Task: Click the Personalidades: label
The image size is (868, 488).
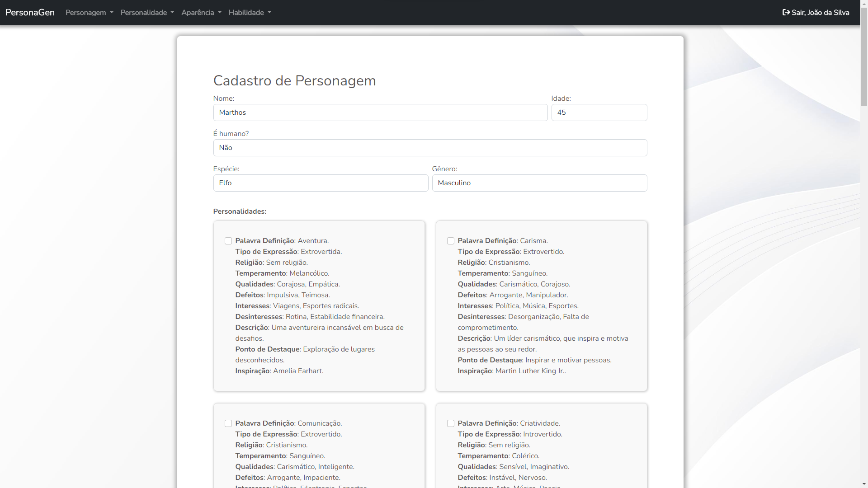Action: tap(240, 211)
